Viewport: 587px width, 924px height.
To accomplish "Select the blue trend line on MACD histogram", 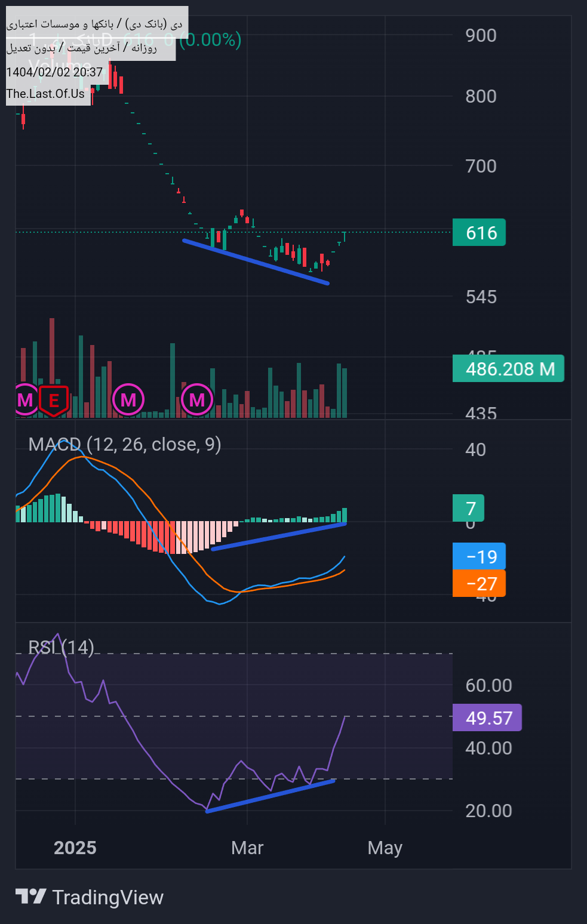I will point(279,536).
